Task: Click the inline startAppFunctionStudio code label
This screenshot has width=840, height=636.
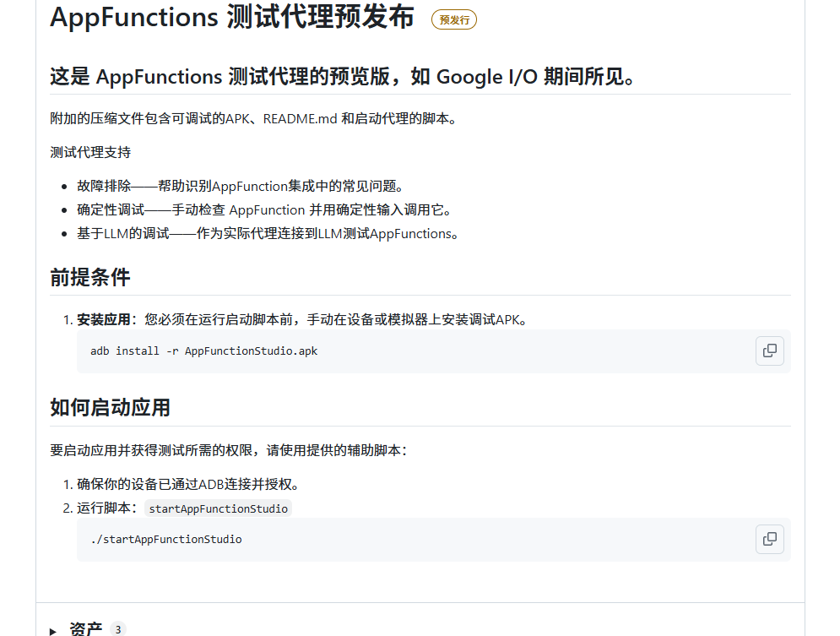Action: click(218, 508)
